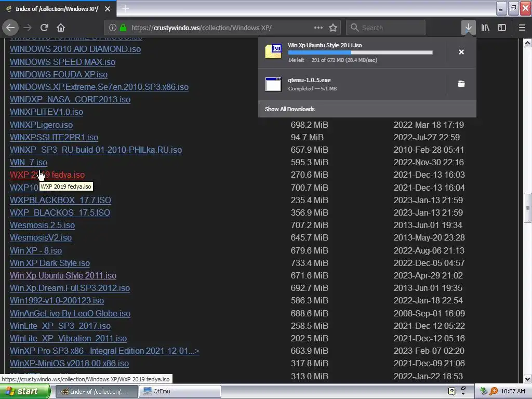Open WXPBLACKBOX_17.7.ISO link
Screen dimensions: 532x399
[x=60, y=200]
